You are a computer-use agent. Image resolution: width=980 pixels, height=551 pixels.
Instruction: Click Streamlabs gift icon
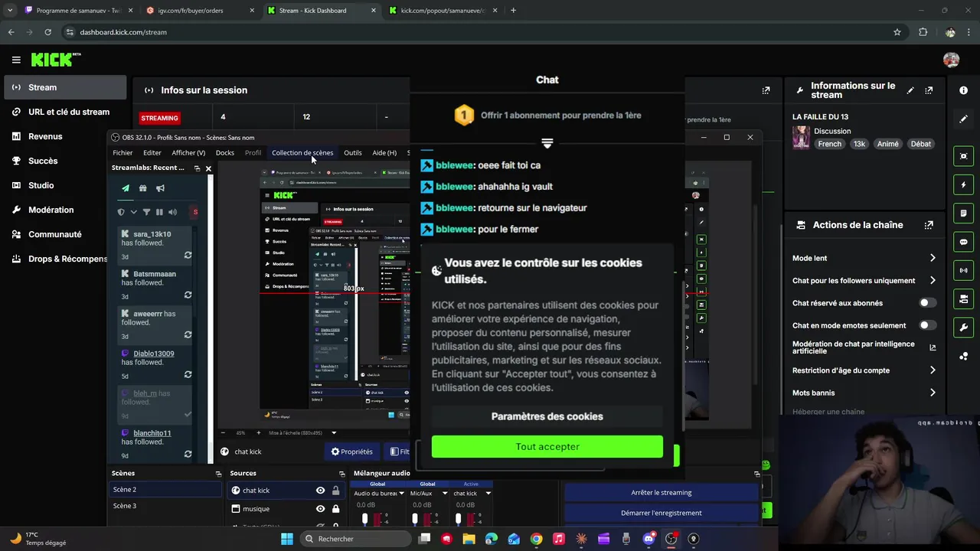[142, 188]
